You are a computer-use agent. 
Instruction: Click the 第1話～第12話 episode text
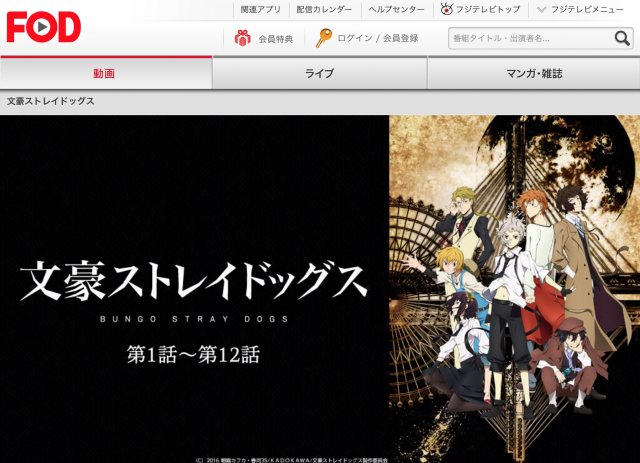[x=193, y=354]
